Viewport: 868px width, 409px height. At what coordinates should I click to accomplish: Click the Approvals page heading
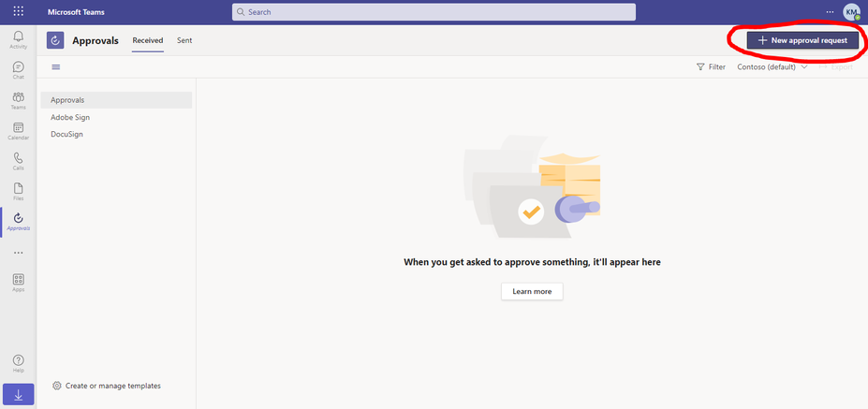(x=96, y=40)
